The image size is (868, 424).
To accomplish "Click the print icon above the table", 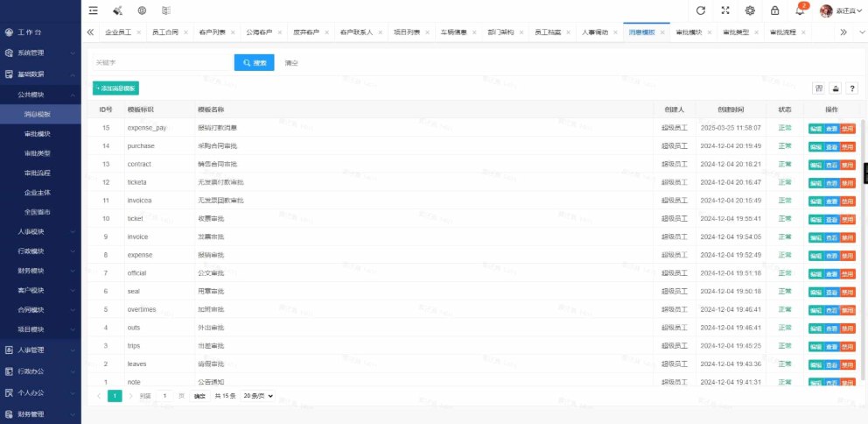I will click(x=836, y=88).
